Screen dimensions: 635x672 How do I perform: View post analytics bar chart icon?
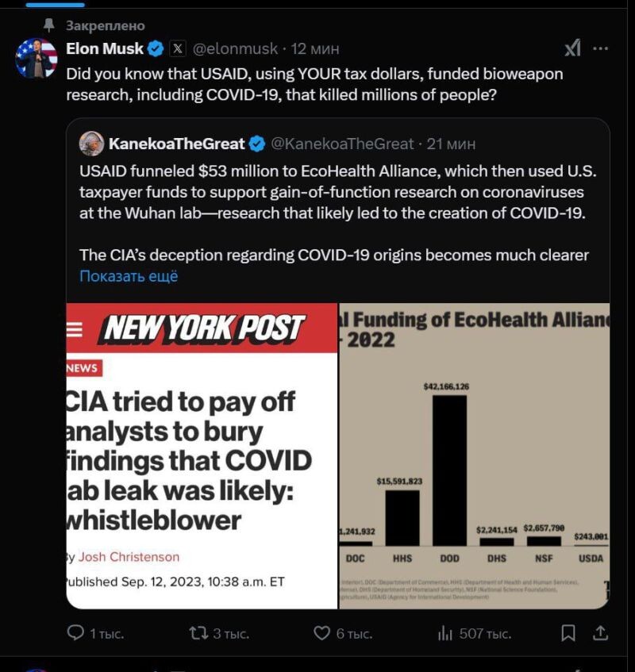(x=445, y=633)
